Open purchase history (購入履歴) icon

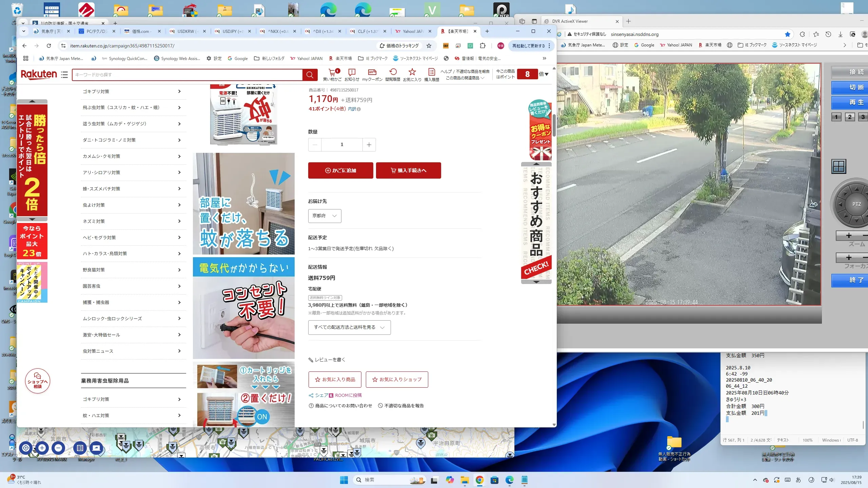[x=431, y=72]
